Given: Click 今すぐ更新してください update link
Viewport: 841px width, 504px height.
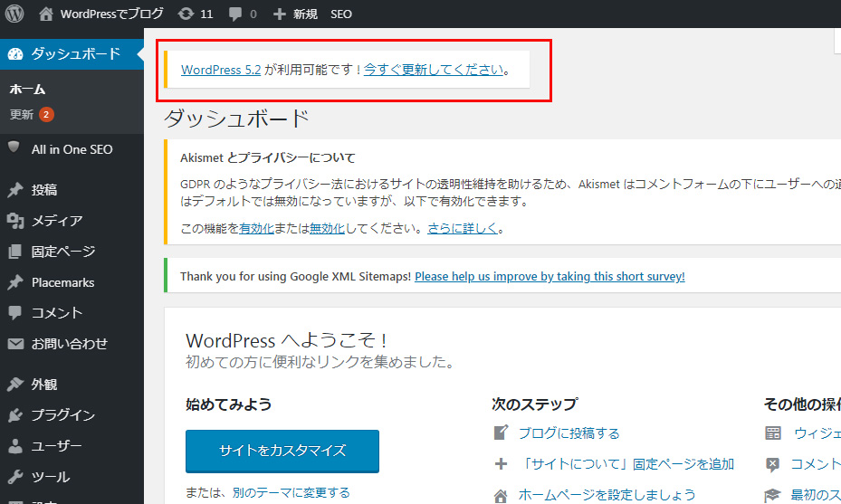Looking at the screenshot, I should coord(434,70).
